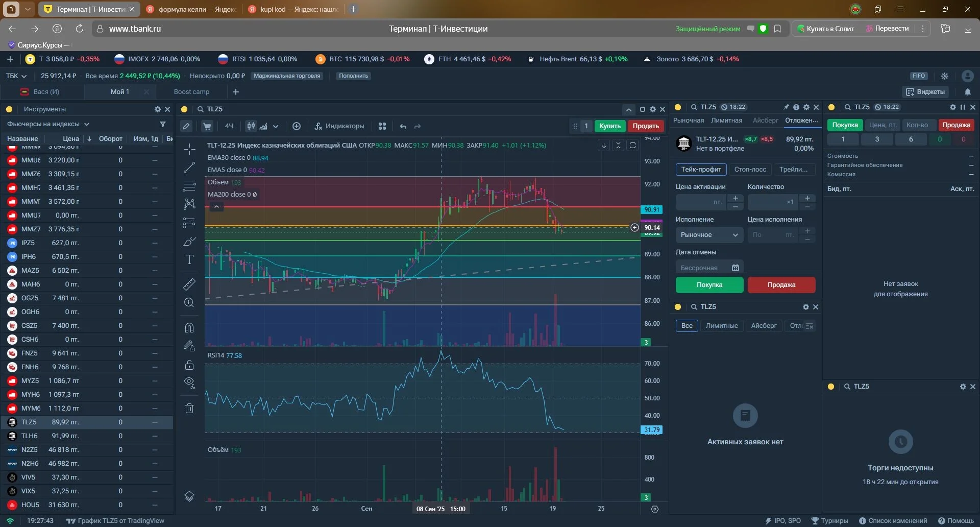Click the yellow link-group dot in Instruments widget
980x527 pixels.
click(x=9, y=109)
